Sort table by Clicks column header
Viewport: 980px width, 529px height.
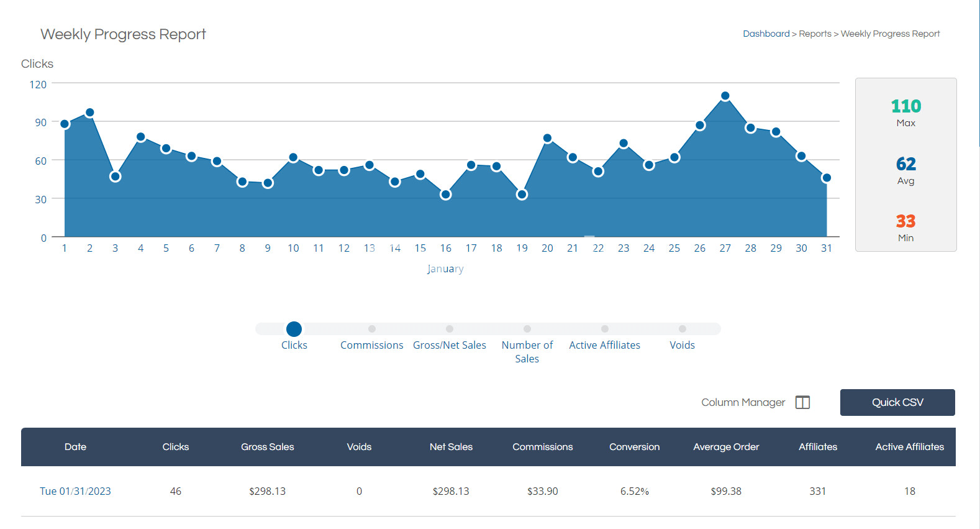coord(175,447)
